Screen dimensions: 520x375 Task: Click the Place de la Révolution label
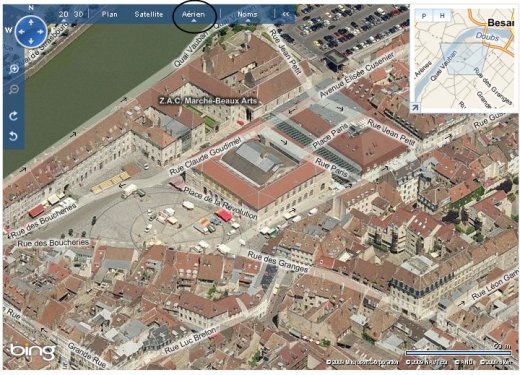(x=220, y=203)
